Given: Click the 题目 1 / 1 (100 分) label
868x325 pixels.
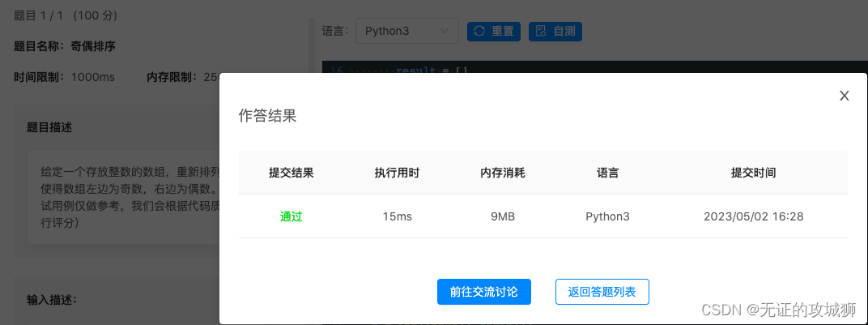Looking at the screenshot, I should (x=66, y=16).
